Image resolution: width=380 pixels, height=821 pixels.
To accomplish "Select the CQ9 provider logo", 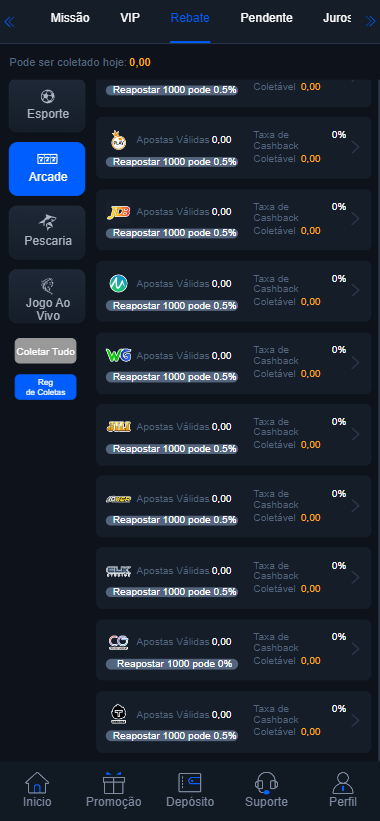I will coord(118,642).
